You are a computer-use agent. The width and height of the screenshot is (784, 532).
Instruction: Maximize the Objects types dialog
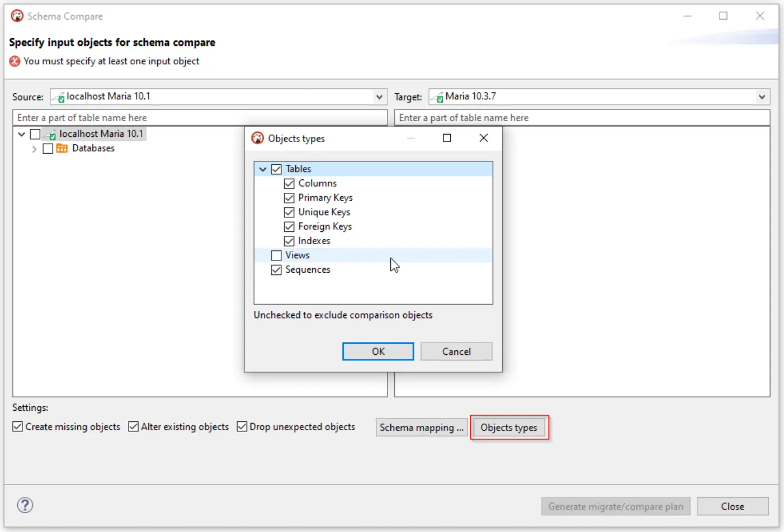(447, 138)
